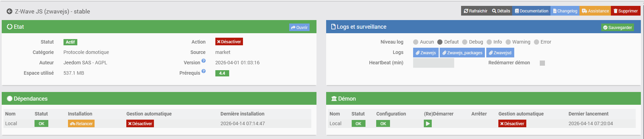644x139 pixels.
Task: Click Rafraichir to refresh the plugin page
Action: coord(475,11)
